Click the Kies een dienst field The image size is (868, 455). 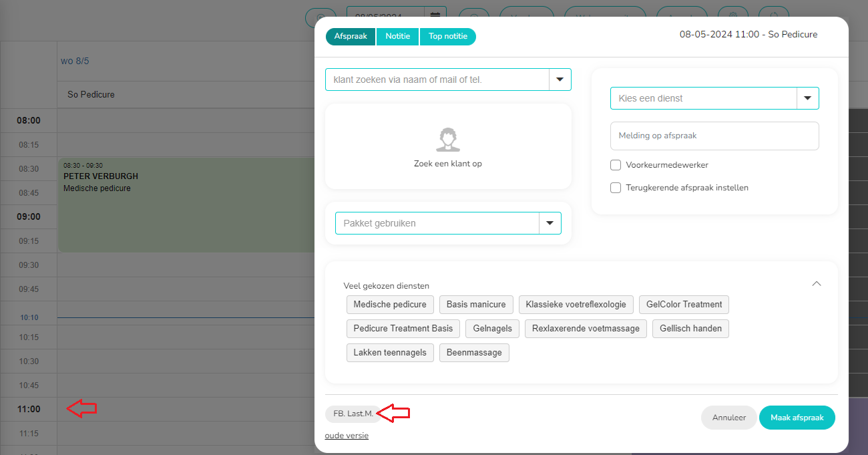click(704, 98)
